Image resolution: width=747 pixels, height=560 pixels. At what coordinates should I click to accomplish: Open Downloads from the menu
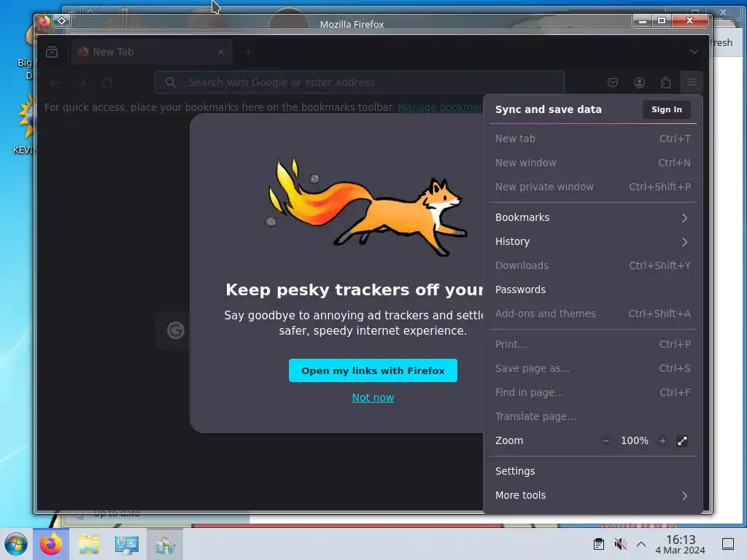(592, 265)
